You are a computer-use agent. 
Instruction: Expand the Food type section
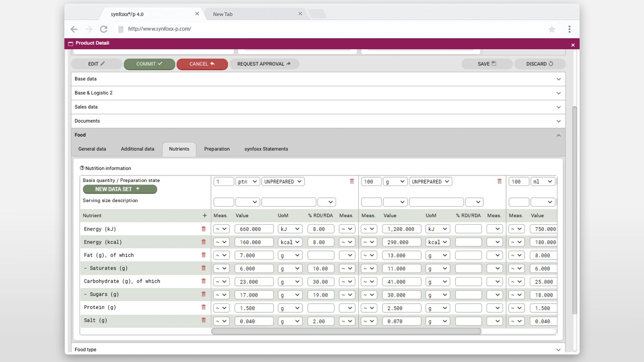click(318, 349)
